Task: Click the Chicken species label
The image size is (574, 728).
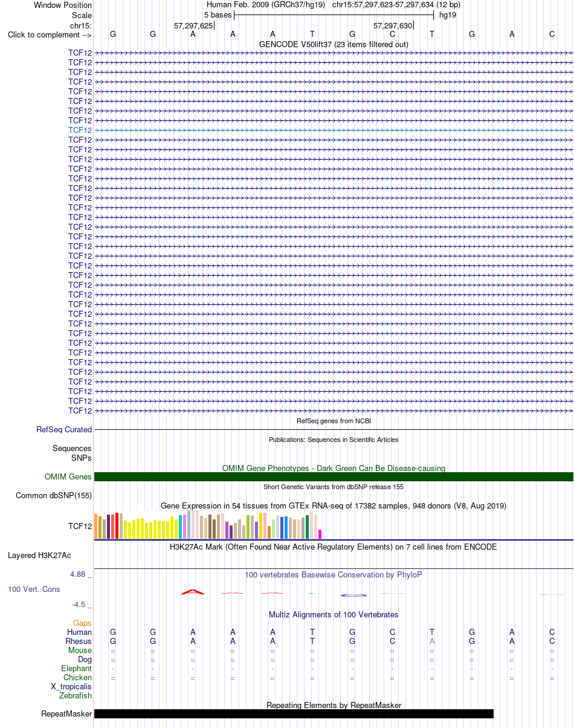Action: point(78,677)
